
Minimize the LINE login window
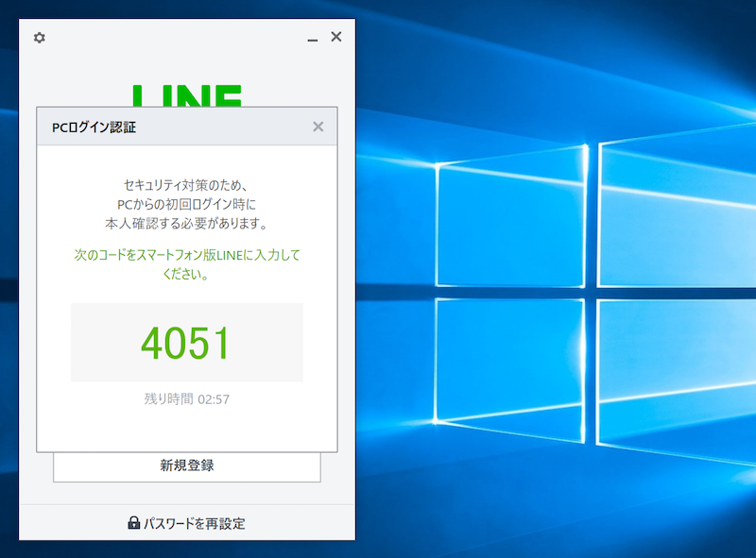(x=313, y=39)
